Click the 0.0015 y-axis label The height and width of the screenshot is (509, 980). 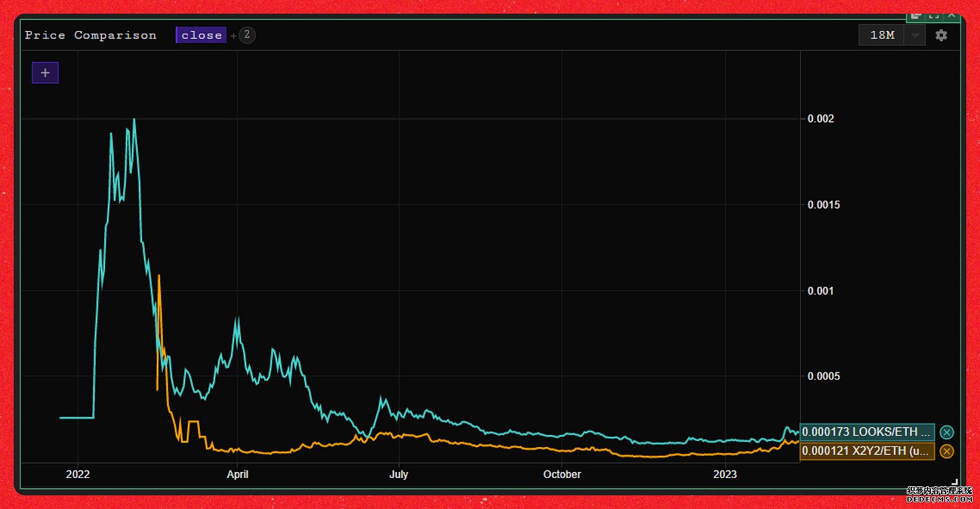[823, 205]
